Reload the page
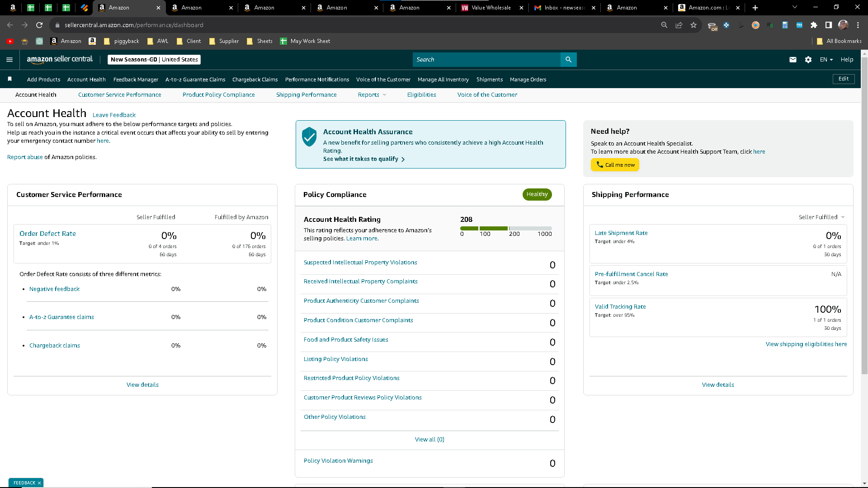 (39, 25)
